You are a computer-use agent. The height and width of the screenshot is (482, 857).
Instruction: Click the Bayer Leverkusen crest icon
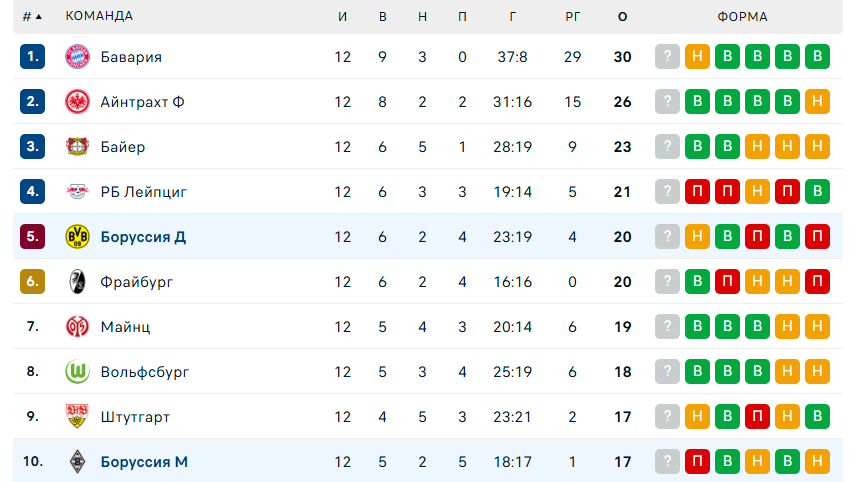pos(77,147)
